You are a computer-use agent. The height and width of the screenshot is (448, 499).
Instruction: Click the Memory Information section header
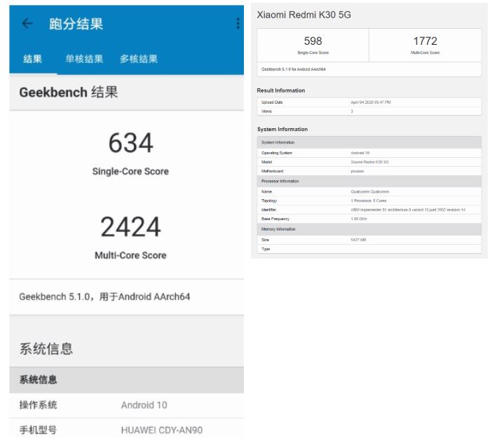click(369, 229)
